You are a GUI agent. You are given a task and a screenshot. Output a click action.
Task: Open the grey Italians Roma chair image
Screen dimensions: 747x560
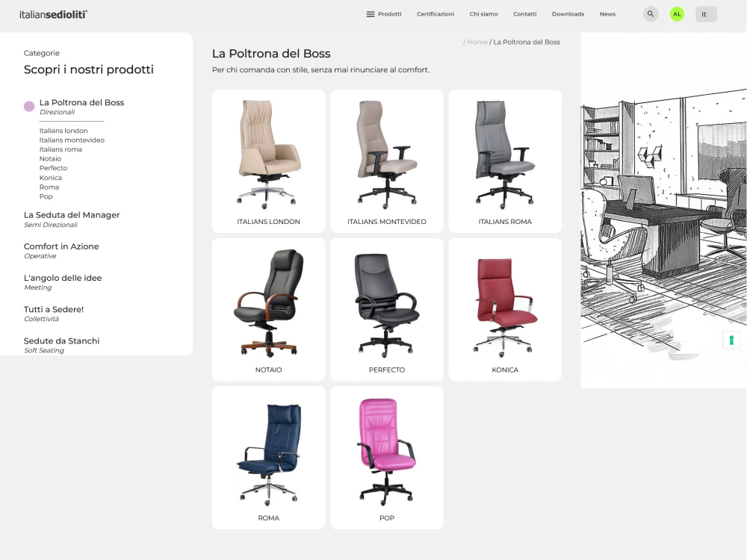coord(505,155)
